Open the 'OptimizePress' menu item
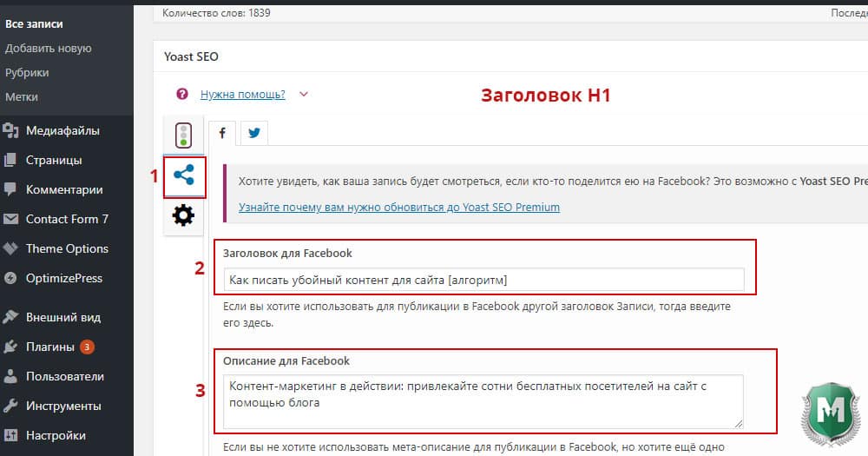The image size is (868, 456). coord(64,278)
